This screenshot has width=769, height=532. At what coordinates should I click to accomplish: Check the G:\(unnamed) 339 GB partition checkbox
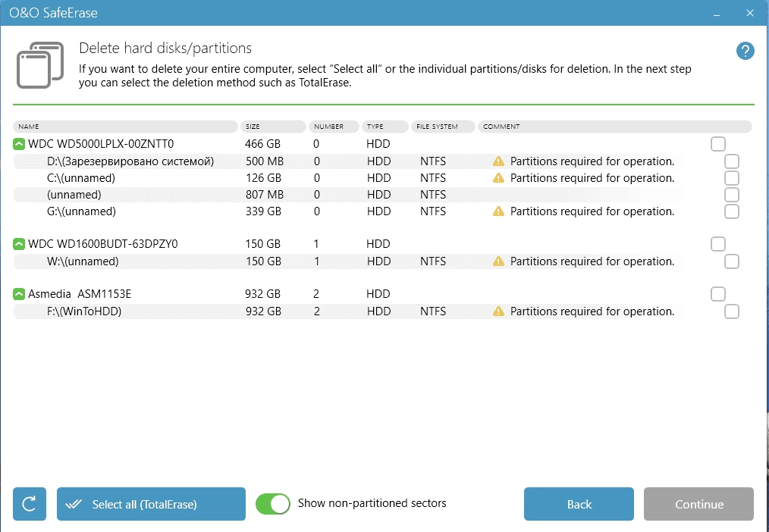732,211
